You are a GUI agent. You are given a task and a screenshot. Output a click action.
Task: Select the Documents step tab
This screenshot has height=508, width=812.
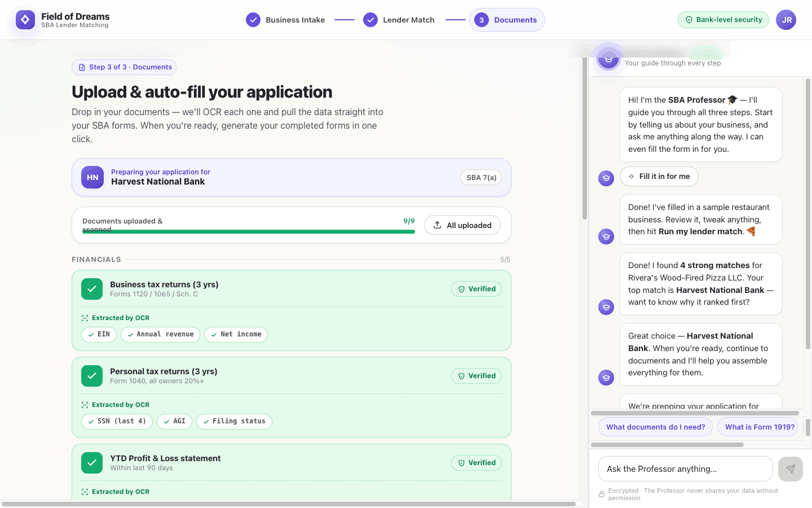507,20
